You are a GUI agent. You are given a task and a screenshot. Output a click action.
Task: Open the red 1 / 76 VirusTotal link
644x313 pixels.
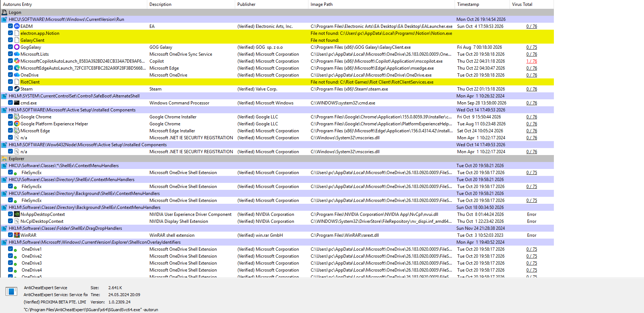(532, 61)
